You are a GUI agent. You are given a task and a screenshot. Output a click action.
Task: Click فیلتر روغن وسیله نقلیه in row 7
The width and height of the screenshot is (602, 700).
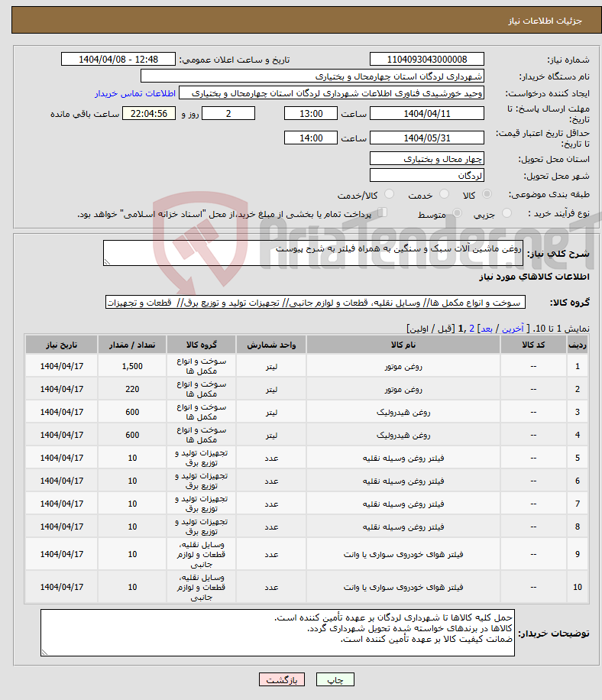point(403,504)
